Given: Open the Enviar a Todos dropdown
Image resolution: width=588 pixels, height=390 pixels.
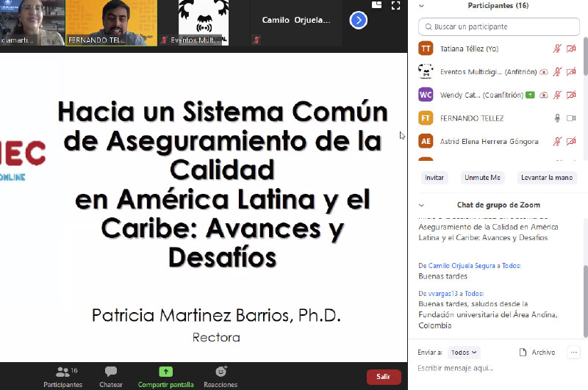Looking at the screenshot, I should tap(464, 353).
